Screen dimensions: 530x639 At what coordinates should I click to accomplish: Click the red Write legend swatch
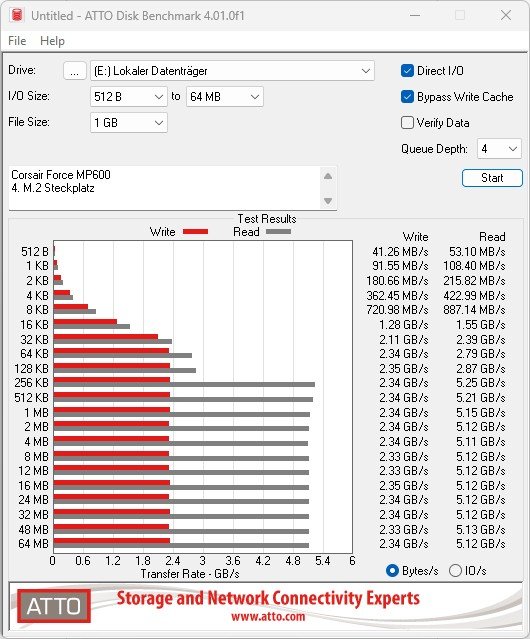point(196,231)
